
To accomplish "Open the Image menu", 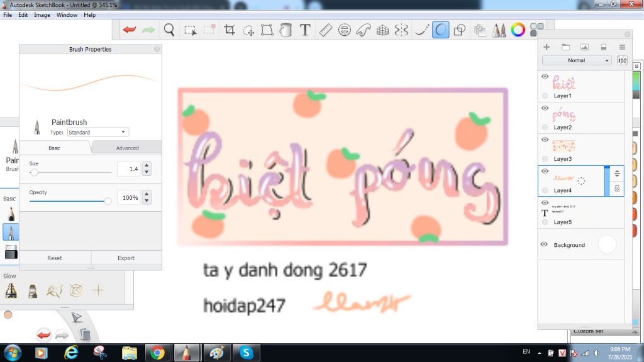I will coord(42,15).
